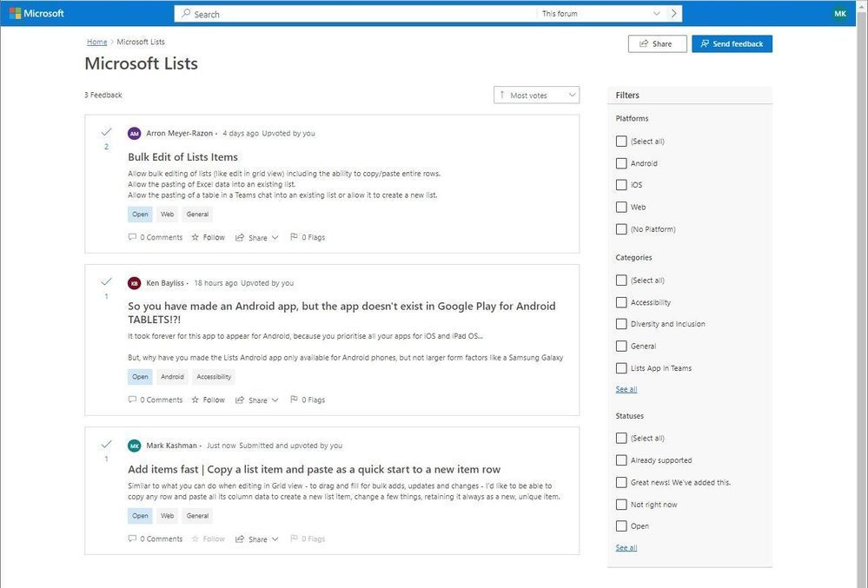Tick the Platforms (Select all) checkbox

pos(621,141)
